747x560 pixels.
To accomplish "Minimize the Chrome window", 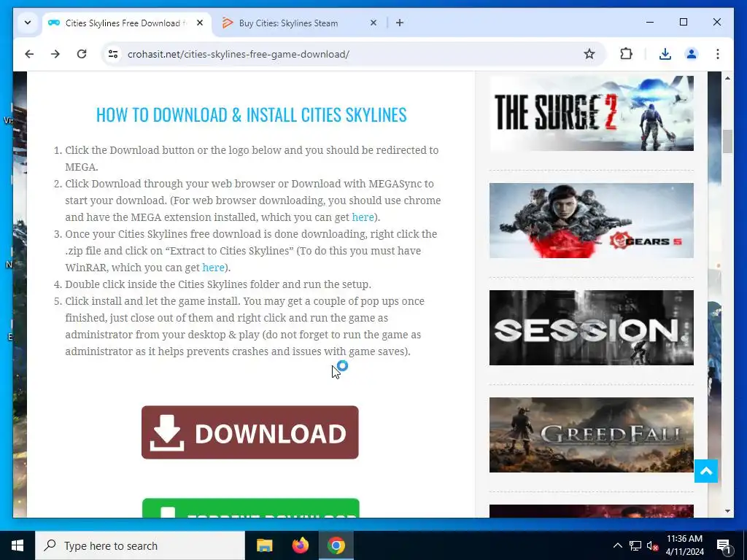I will pos(649,22).
